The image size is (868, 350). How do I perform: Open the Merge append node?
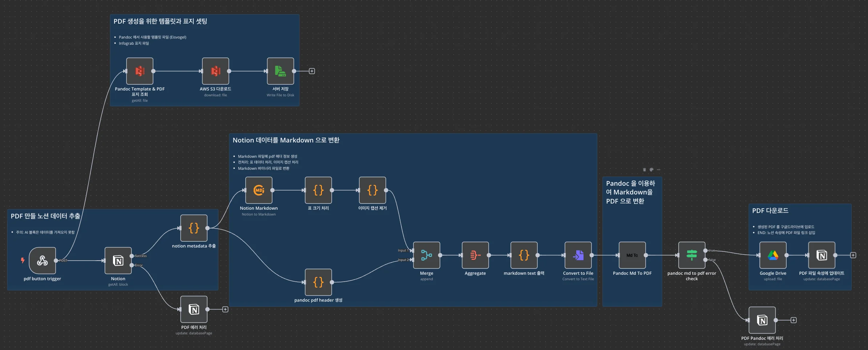(x=427, y=255)
